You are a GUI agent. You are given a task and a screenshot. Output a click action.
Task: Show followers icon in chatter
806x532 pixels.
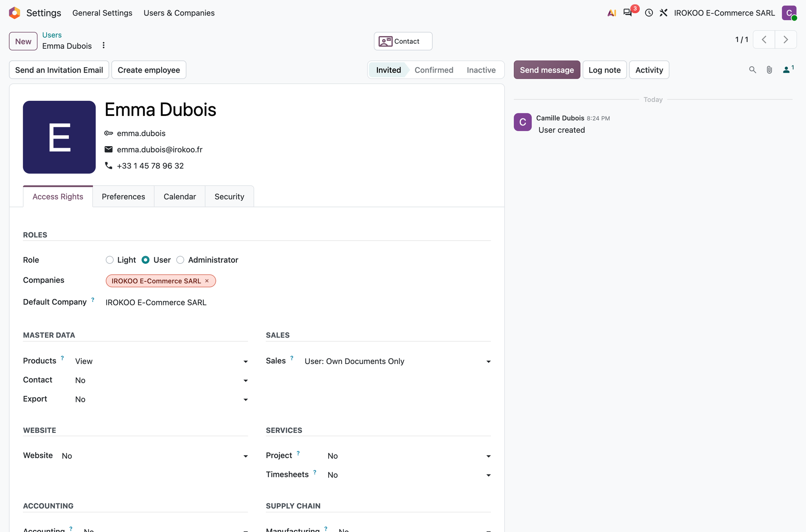(x=788, y=70)
